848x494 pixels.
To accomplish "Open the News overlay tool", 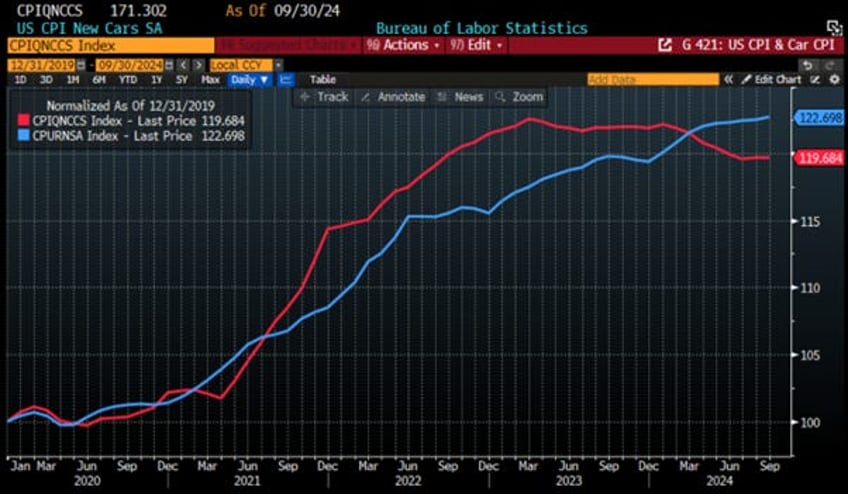I will [x=460, y=97].
